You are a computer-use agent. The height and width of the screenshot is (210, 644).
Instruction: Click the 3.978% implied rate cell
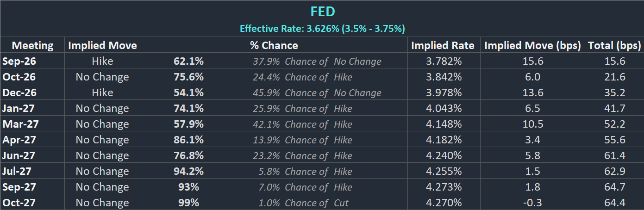click(x=443, y=93)
